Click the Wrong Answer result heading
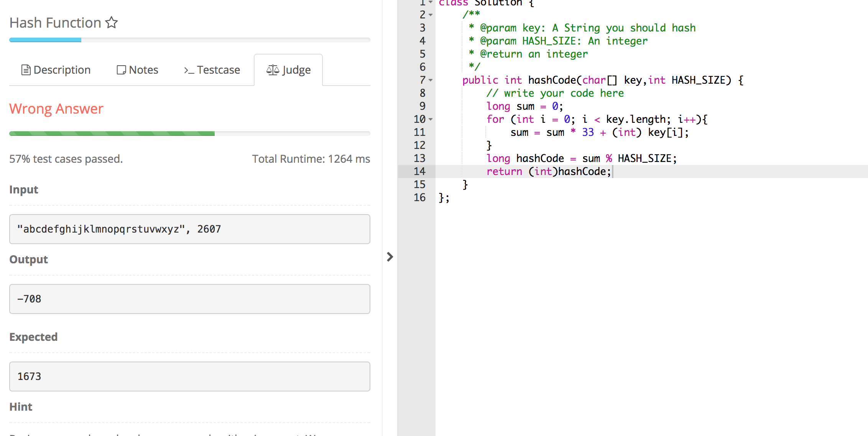Image resolution: width=868 pixels, height=436 pixels. point(56,109)
